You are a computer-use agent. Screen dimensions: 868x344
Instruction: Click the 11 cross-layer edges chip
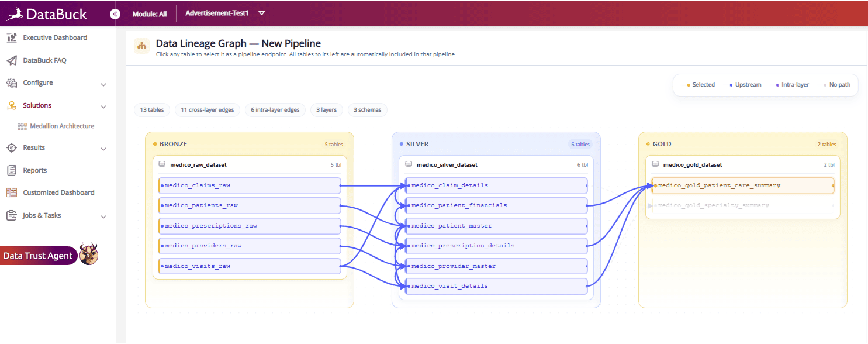tap(207, 110)
